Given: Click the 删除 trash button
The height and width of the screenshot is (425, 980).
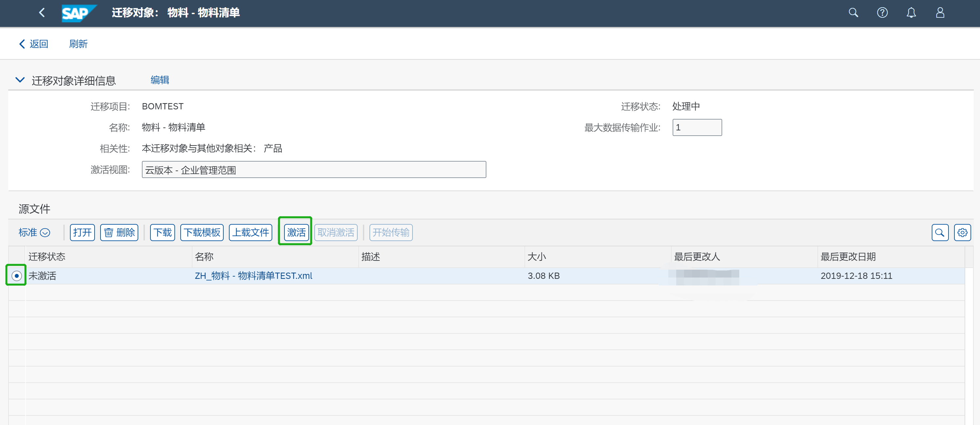Looking at the screenshot, I should tap(119, 233).
